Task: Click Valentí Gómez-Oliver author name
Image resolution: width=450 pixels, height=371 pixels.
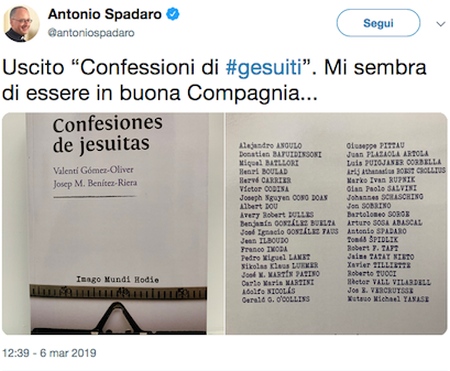Action: tap(93, 170)
